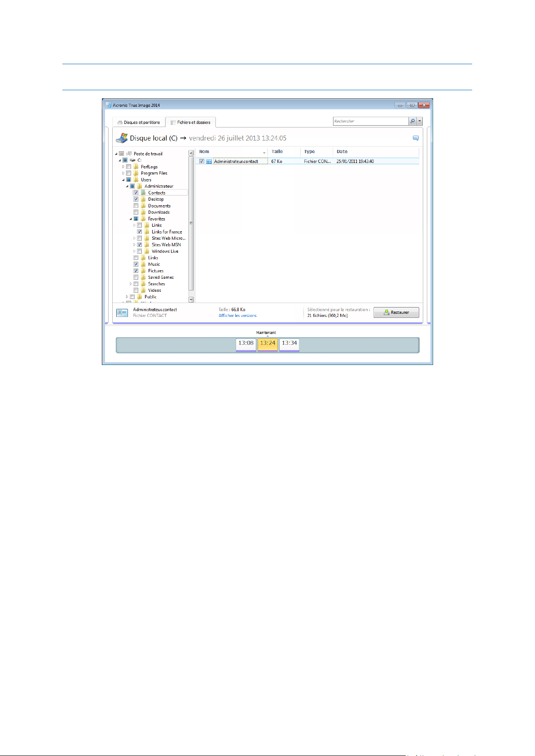Sort by the Taille column header
Screen dimensions: 535x756
(x=285, y=152)
